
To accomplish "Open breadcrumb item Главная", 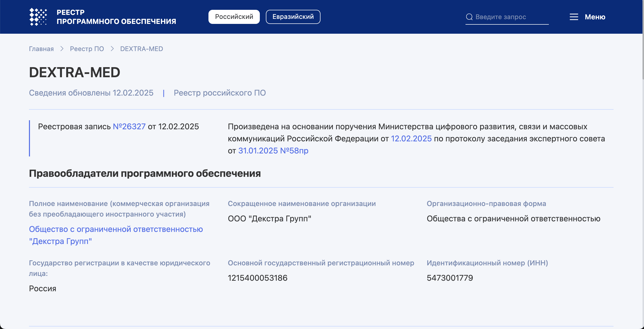I will (41, 49).
